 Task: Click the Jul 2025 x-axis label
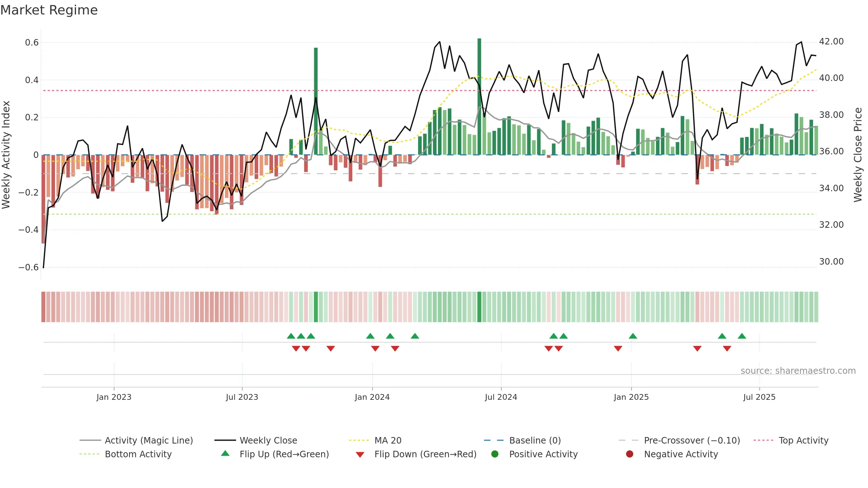(x=759, y=397)
